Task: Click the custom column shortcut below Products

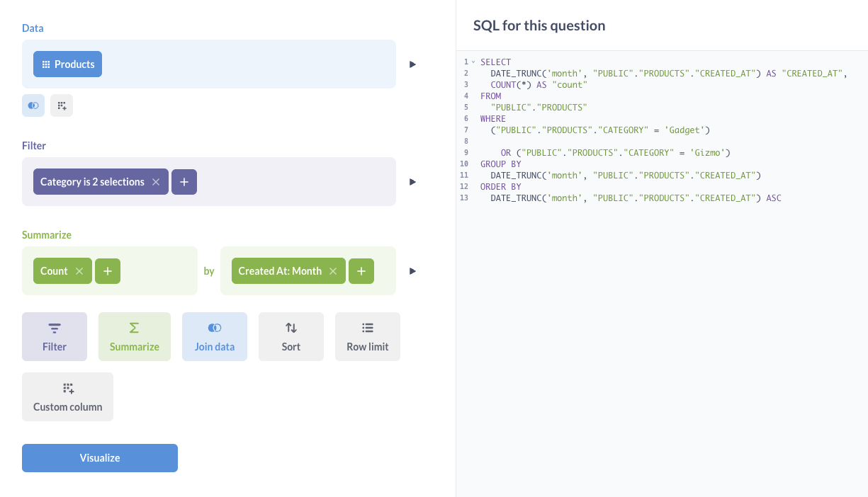Action: (61, 105)
